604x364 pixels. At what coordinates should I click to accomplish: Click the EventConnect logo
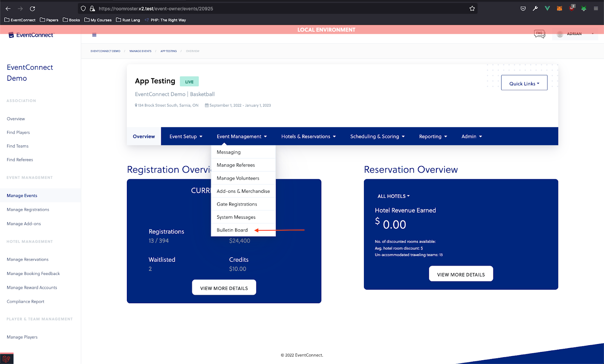click(31, 35)
